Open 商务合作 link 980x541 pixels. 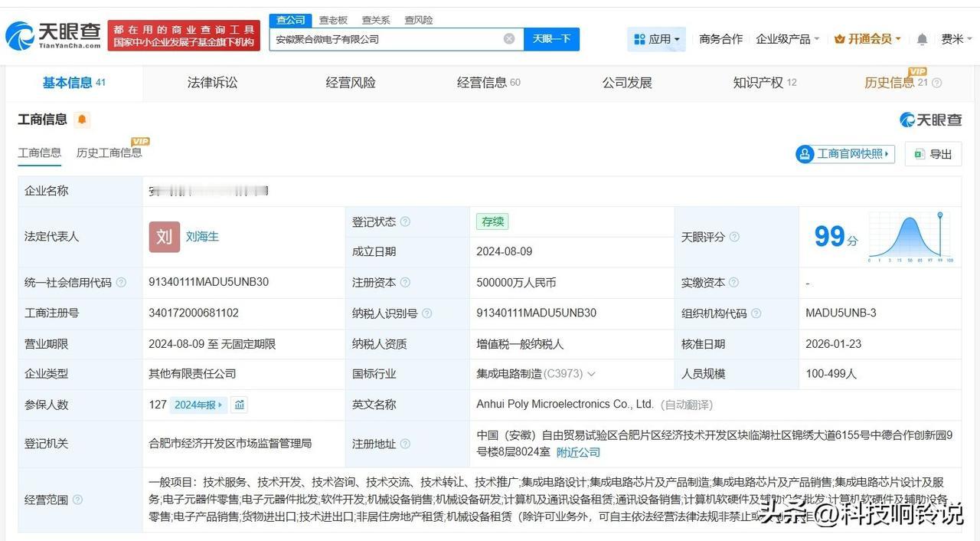click(720, 39)
